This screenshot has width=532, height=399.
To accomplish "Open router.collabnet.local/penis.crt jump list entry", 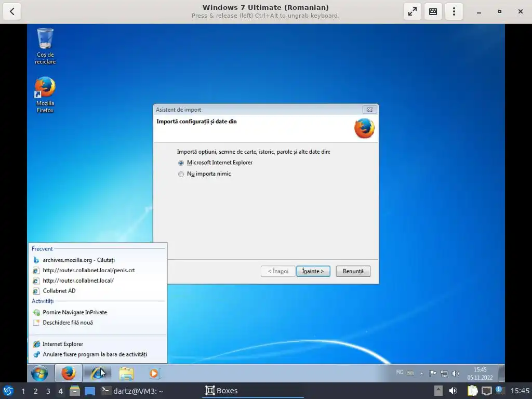I will [x=98, y=270].
